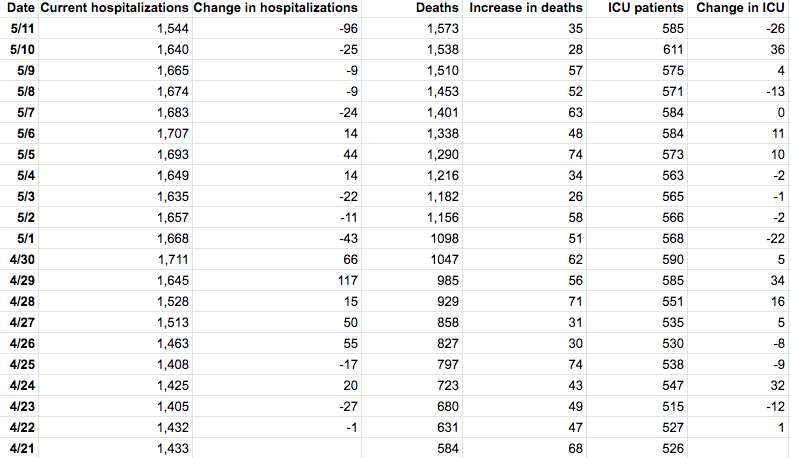The width and height of the screenshot is (791, 458).
Task: Click the 4/30 date cell
Action: click(x=23, y=259)
